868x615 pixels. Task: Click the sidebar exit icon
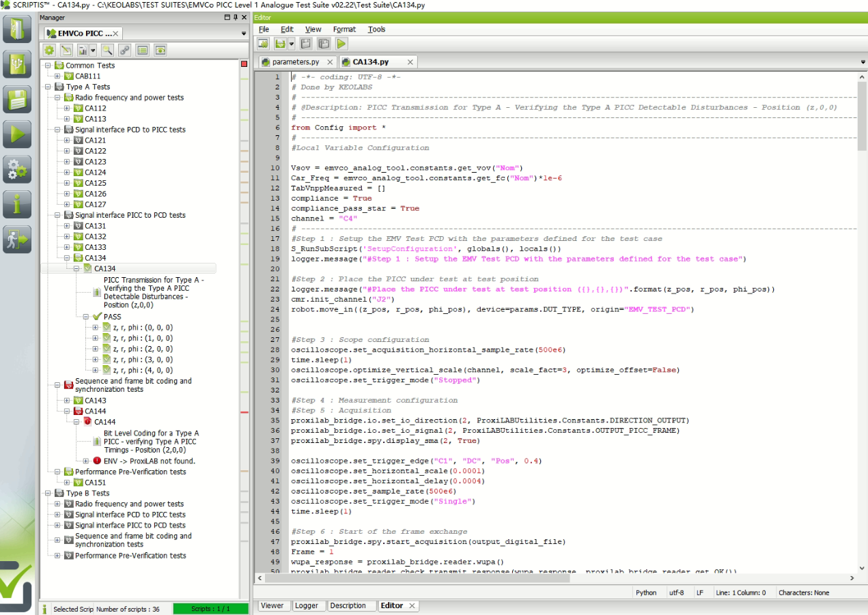pos(17,240)
